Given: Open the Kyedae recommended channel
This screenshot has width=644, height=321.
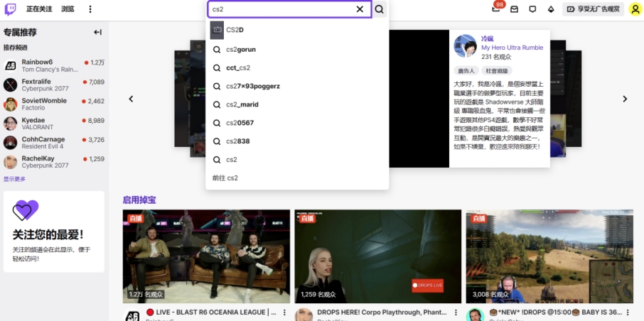Looking at the screenshot, I should pyautogui.click(x=54, y=124).
